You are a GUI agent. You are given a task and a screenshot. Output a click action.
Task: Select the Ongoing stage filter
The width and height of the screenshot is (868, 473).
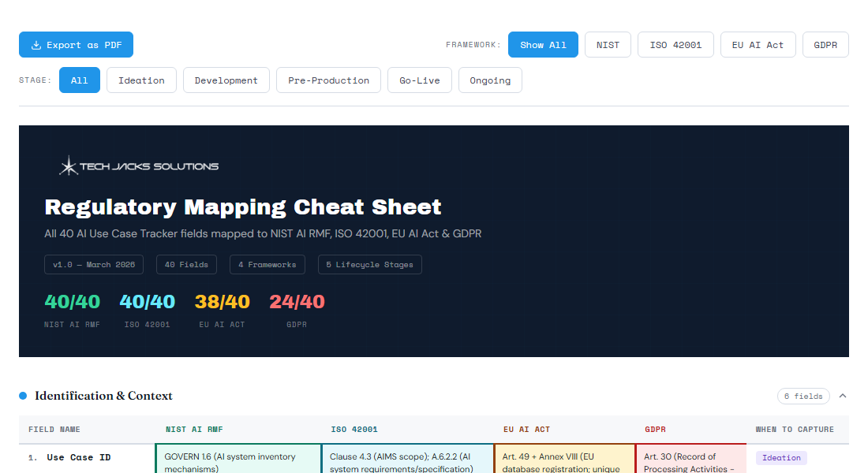pos(489,80)
